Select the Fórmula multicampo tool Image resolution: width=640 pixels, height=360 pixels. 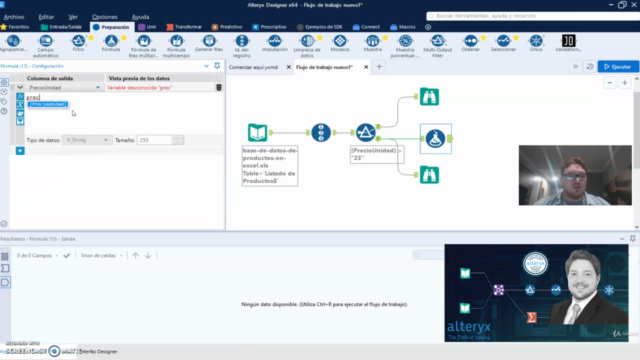point(176,46)
